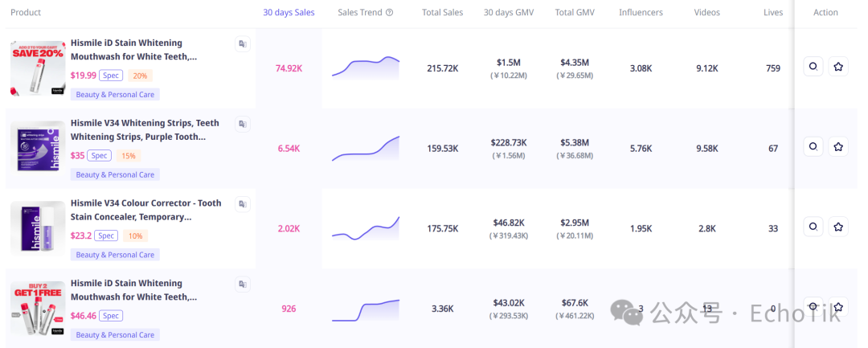Click the 6.54K 30 days sales value
Viewport: 868px width, 348px height.
[289, 148]
